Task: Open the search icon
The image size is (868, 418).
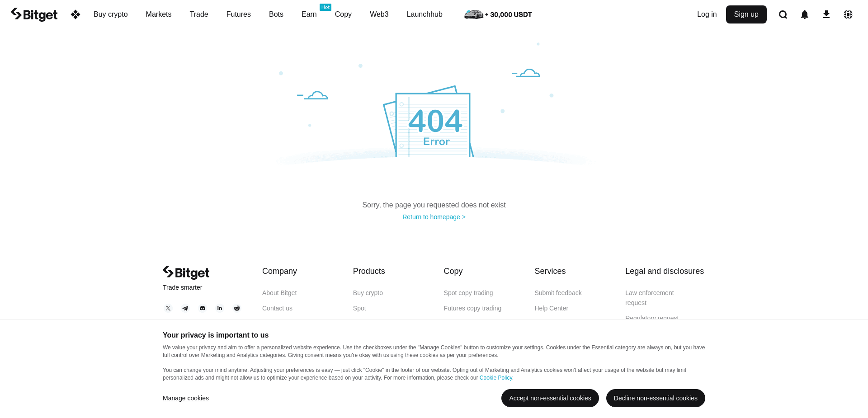Action: point(783,14)
